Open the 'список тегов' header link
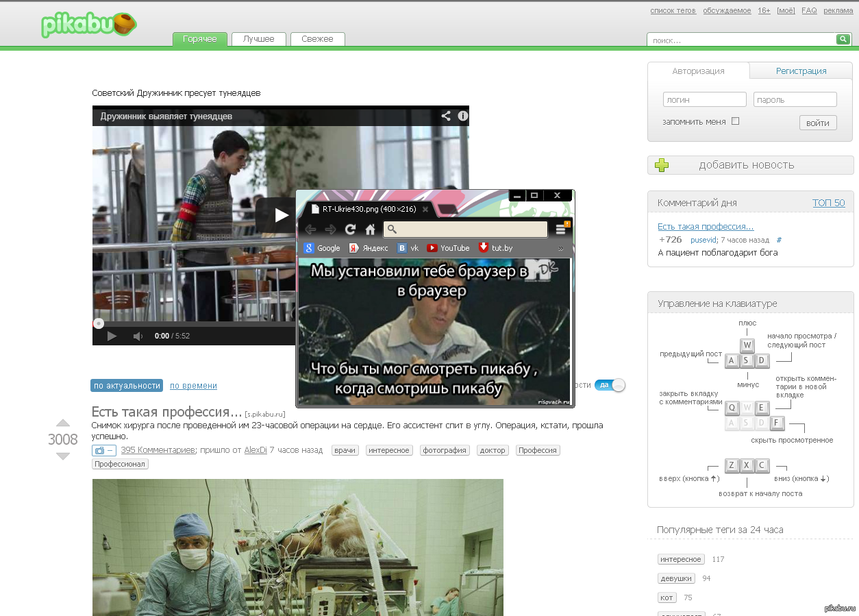859x616 pixels. coord(673,10)
